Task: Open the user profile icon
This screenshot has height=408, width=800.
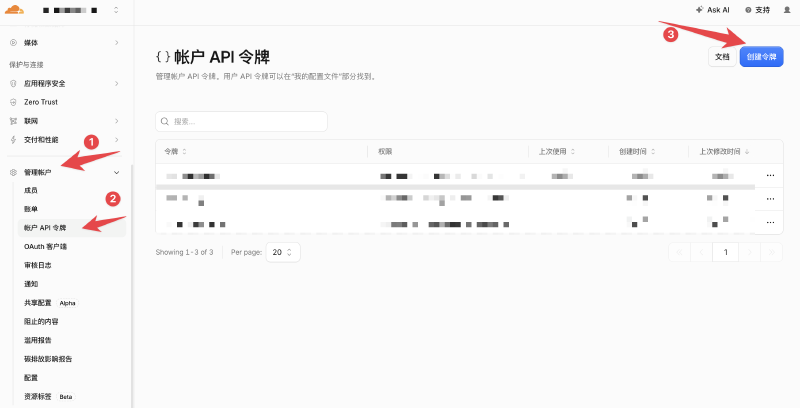Action: 787,10
